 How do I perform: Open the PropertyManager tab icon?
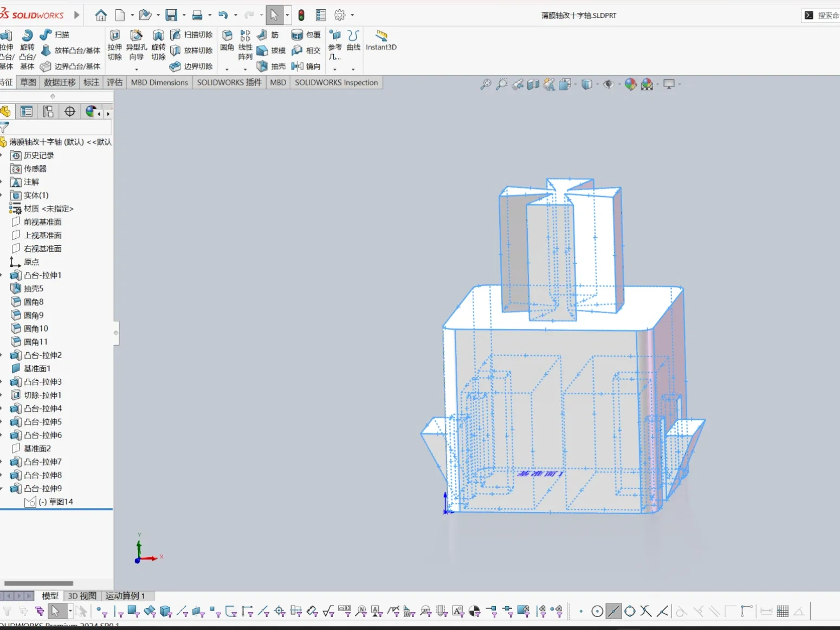27,112
